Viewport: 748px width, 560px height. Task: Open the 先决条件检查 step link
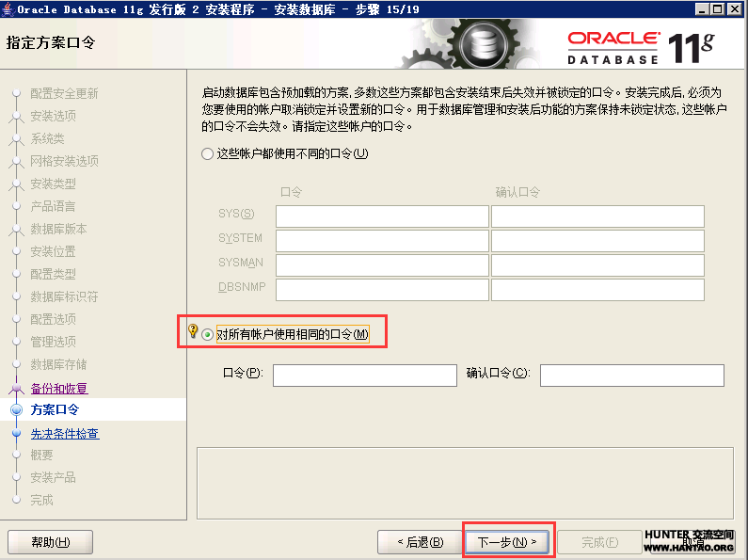[x=64, y=434]
